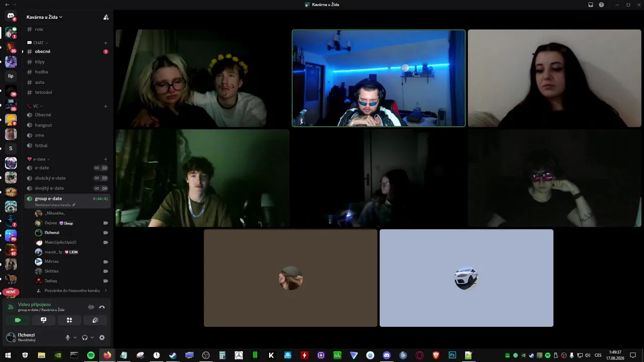Start an activity button
Image resolution: width=644 pixels, height=362 pixels.
[69, 320]
